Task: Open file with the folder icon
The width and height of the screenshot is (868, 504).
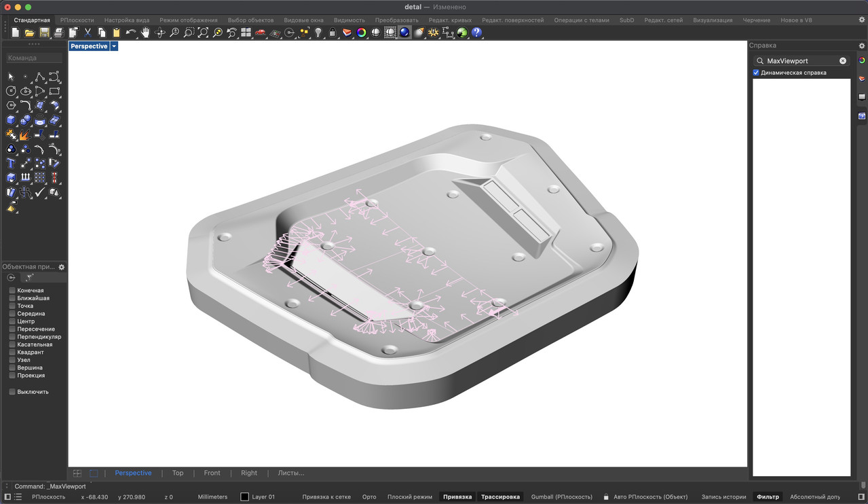Action: [x=30, y=33]
